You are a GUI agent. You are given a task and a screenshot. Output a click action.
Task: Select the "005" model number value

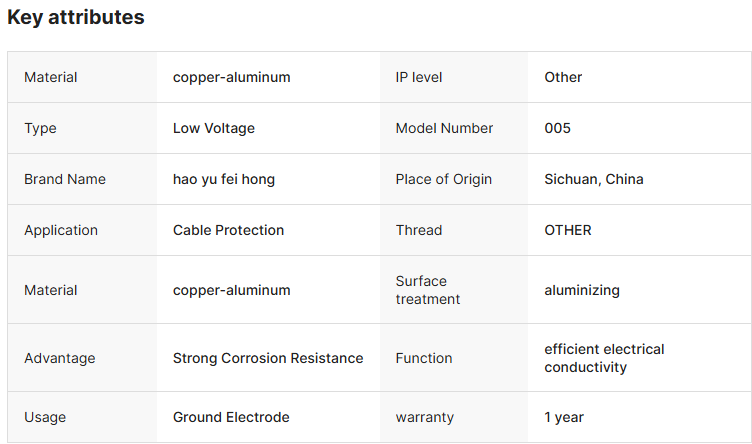click(558, 128)
